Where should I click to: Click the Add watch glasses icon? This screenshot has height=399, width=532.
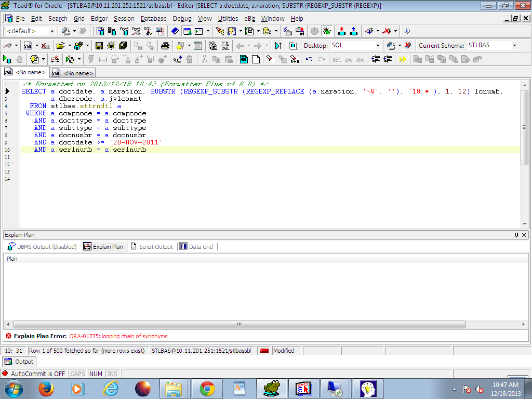178,59
